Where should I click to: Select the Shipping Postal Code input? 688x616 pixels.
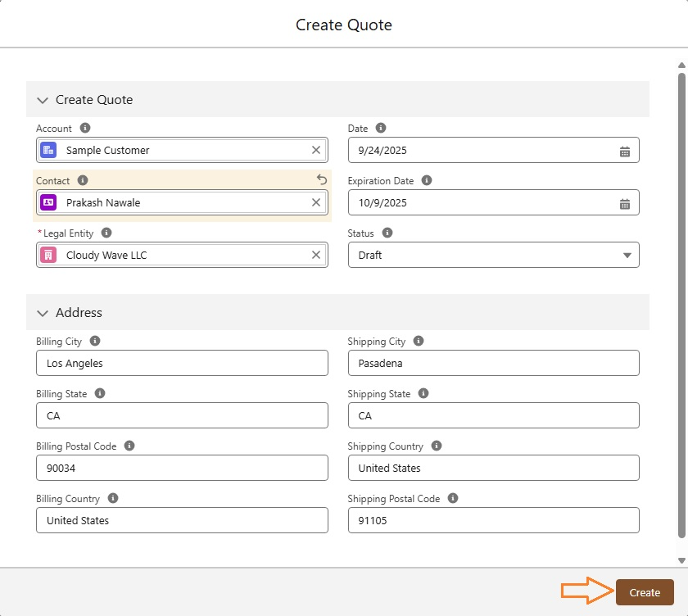pos(493,520)
